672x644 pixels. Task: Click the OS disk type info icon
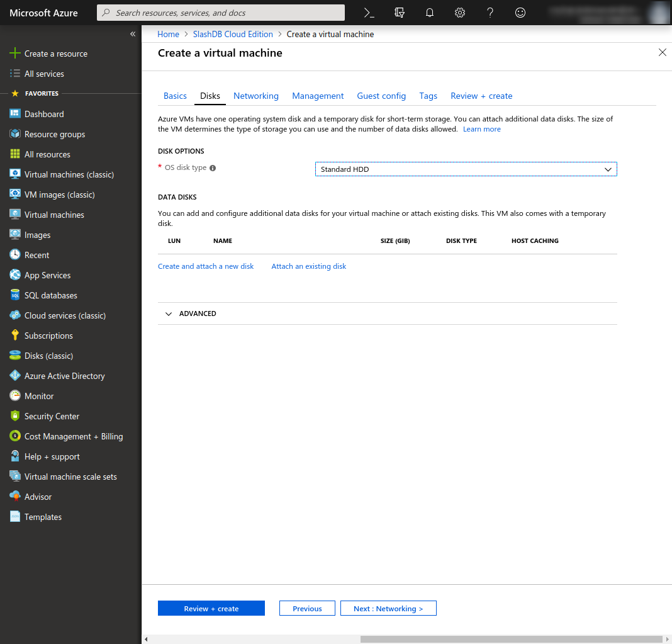pyautogui.click(x=213, y=168)
